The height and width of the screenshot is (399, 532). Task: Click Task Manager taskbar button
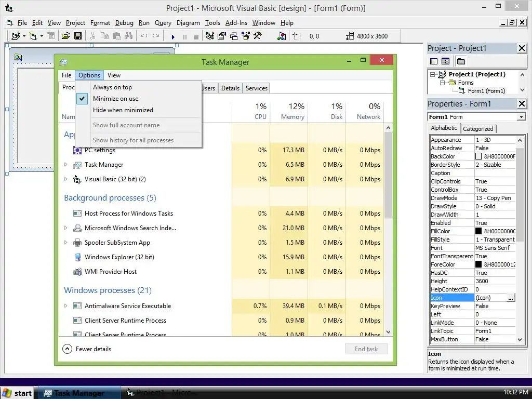click(x=79, y=393)
